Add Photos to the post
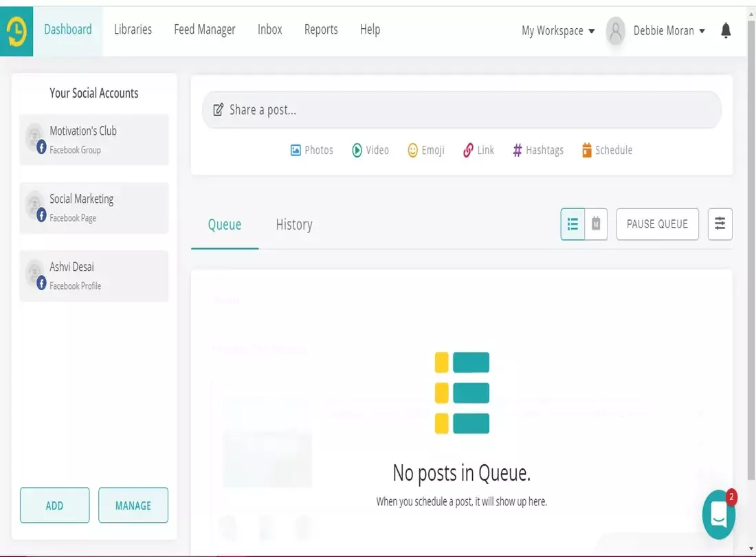The width and height of the screenshot is (756, 557). (311, 150)
